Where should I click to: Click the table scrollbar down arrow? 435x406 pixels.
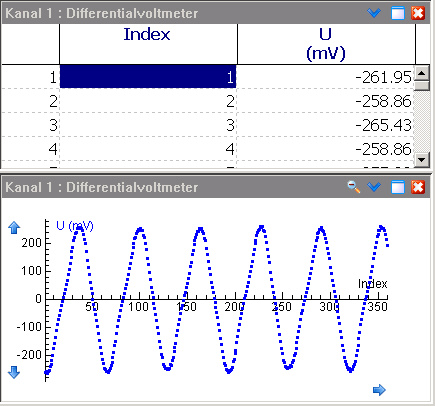(422, 160)
